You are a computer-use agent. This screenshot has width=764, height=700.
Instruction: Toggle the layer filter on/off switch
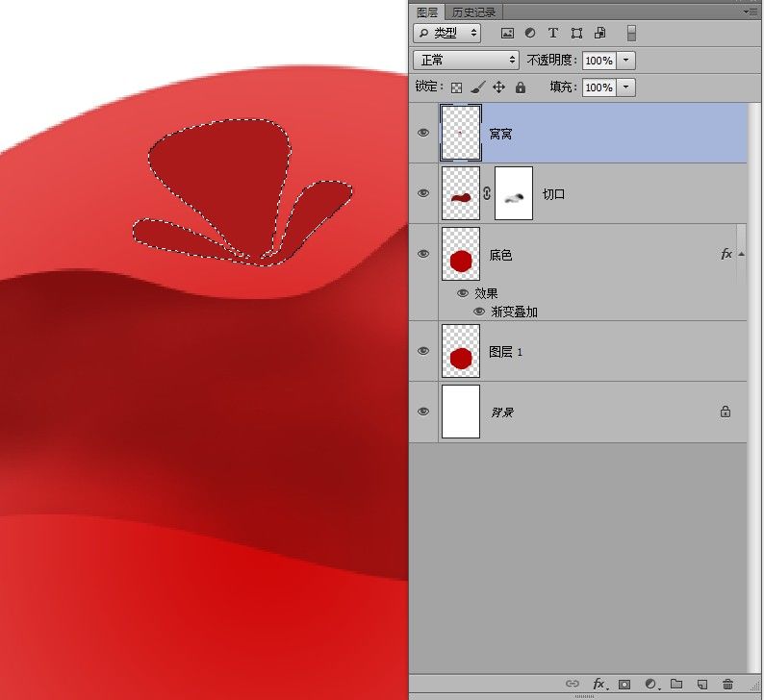click(631, 33)
